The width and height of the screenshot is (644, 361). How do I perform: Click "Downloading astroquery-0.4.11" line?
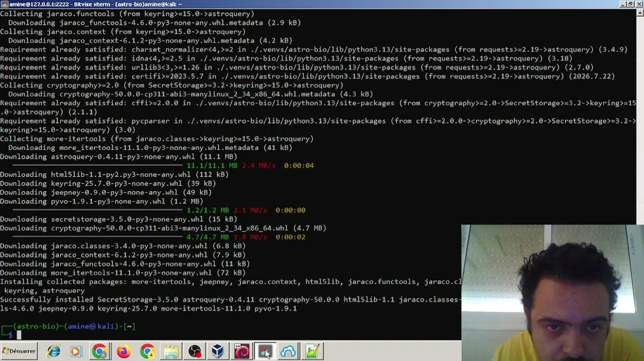118,156
